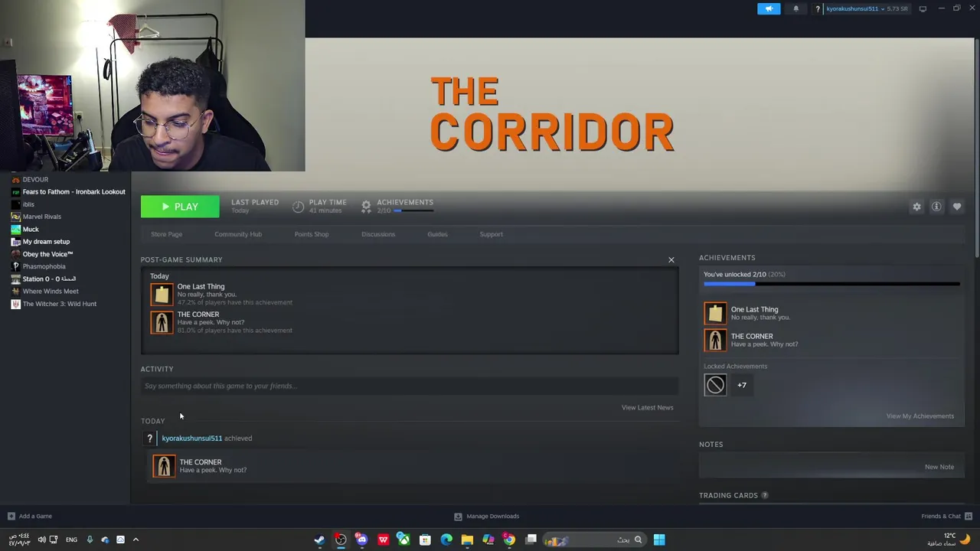Open the Support tab
The width and height of the screenshot is (980, 551).
(492, 234)
